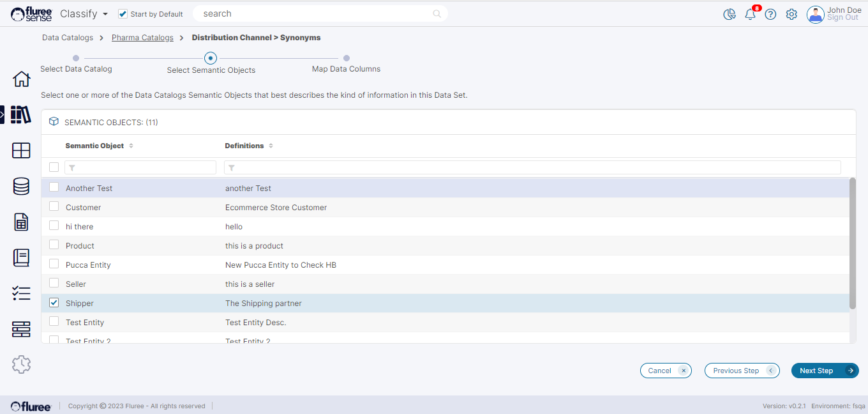This screenshot has width=868, height=414.
Task: Click the Semantic Object filter field
Action: (x=140, y=167)
